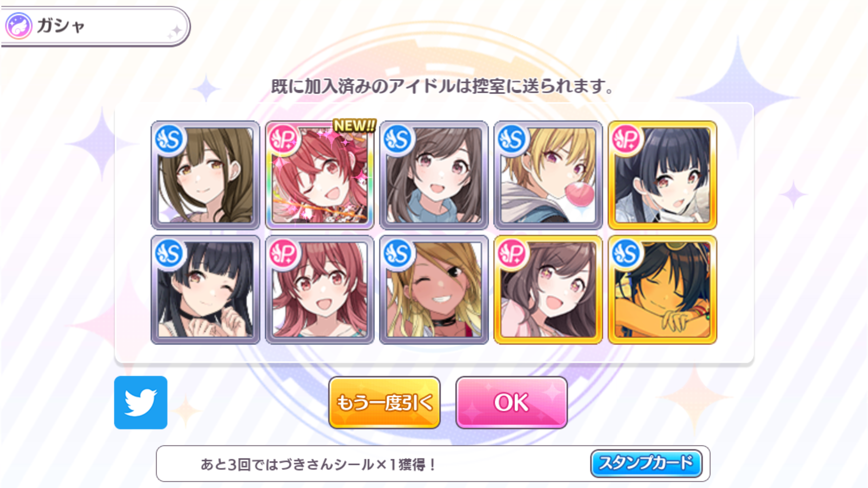This screenshot has width=868, height=488.
Task: Open the gold-framed brunette smiling P card
Action: (x=548, y=290)
